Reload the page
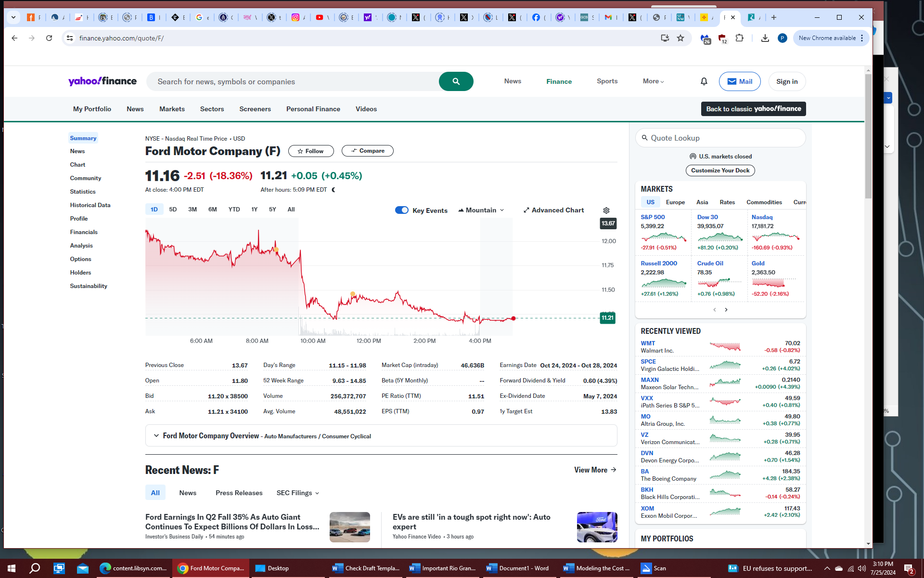 (49, 38)
